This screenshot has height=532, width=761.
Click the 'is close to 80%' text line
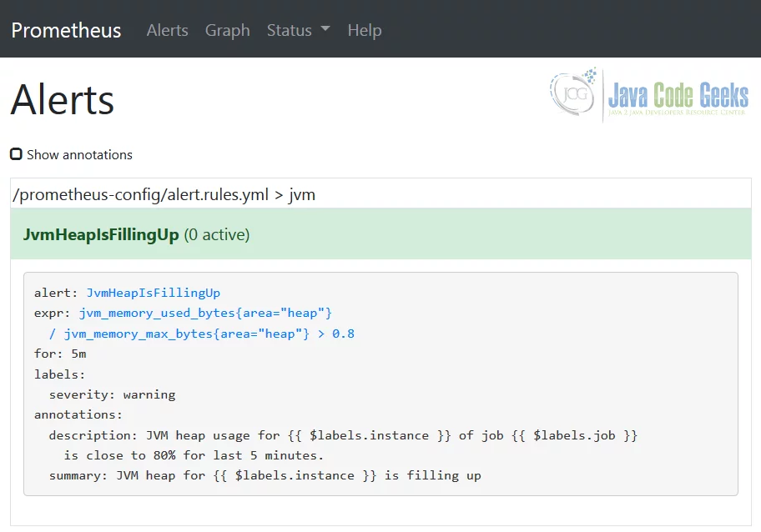point(194,455)
